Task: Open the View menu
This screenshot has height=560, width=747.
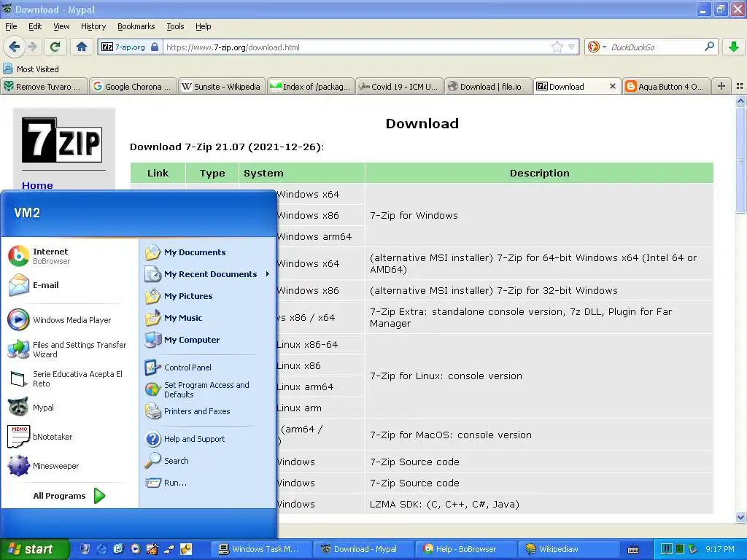Action: (x=61, y=26)
